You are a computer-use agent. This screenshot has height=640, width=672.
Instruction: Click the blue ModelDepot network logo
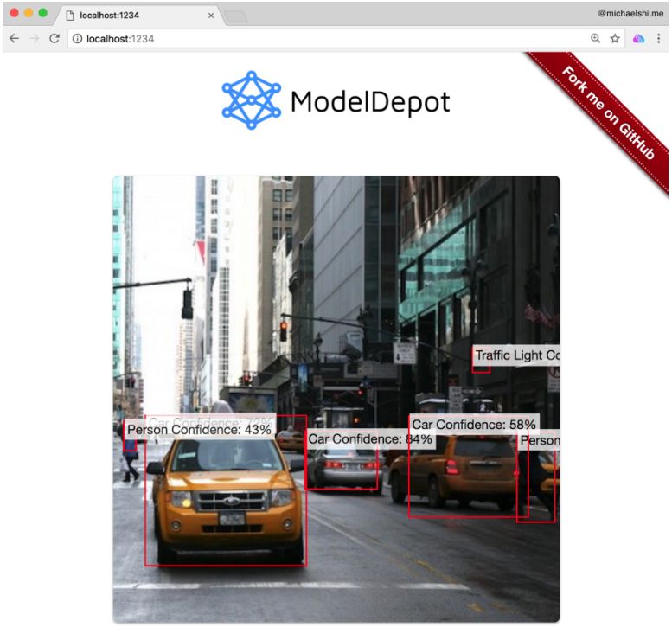tap(251, 100)
